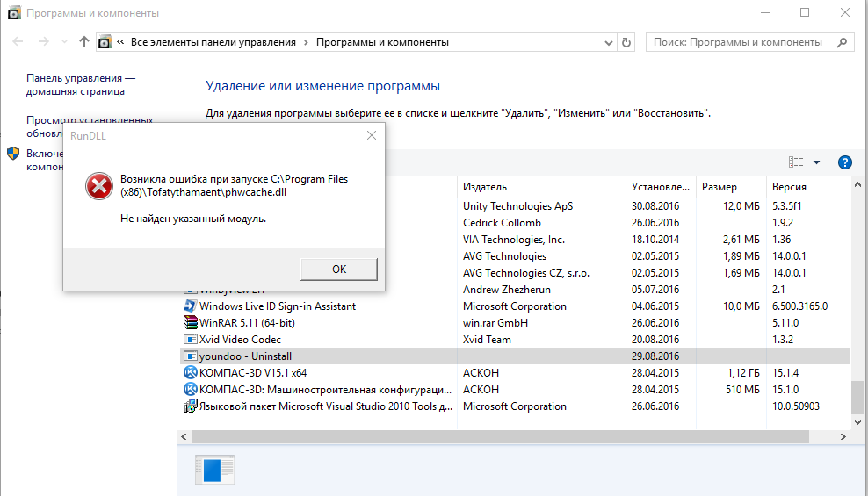
Task: Click vertical scrollbar up arrow
Action: coord(857,185)
